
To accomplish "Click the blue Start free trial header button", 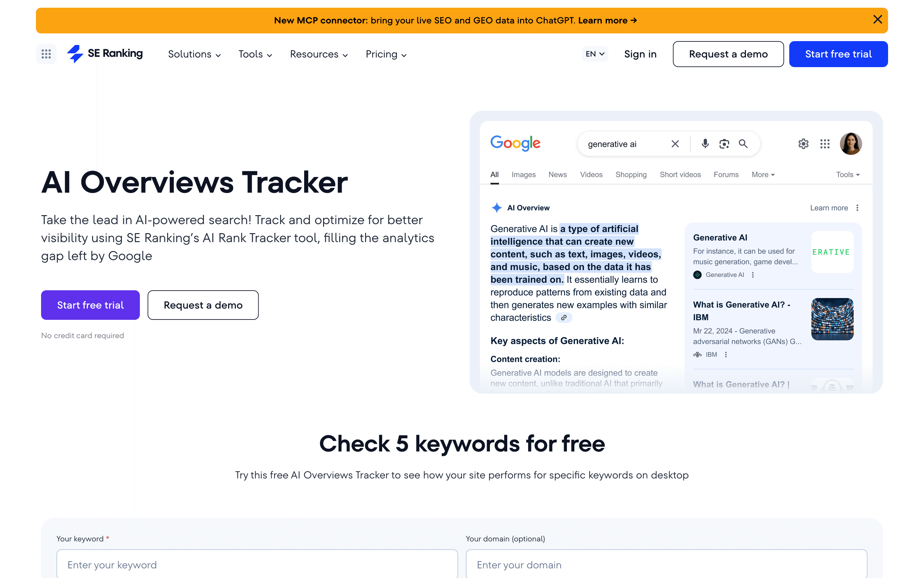I will (838, 54).
